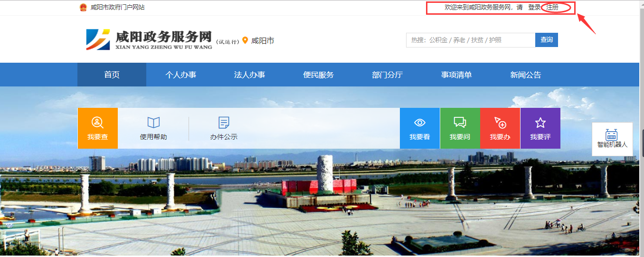Viewport: 644px width, 257px height.
Task: Click the national emblem icon at top
Action: (83, 8)
